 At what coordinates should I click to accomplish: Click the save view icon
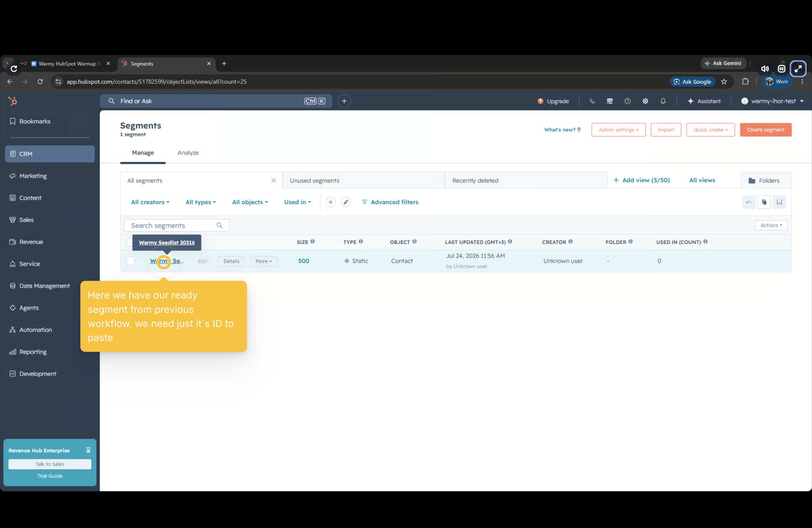(x=779, y=202)
